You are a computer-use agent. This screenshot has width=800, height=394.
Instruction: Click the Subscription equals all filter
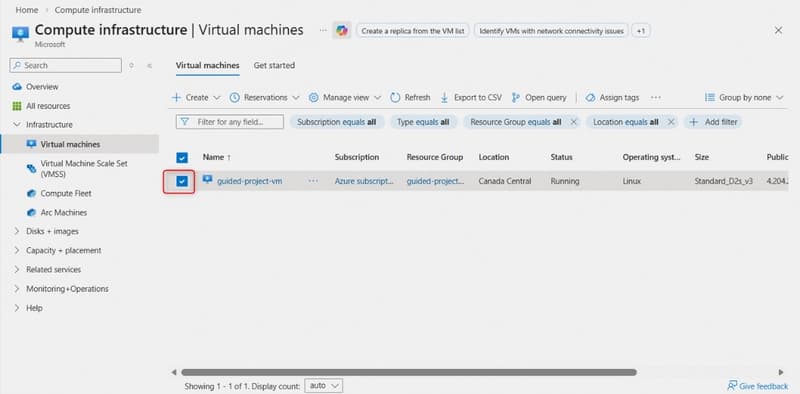337,122
